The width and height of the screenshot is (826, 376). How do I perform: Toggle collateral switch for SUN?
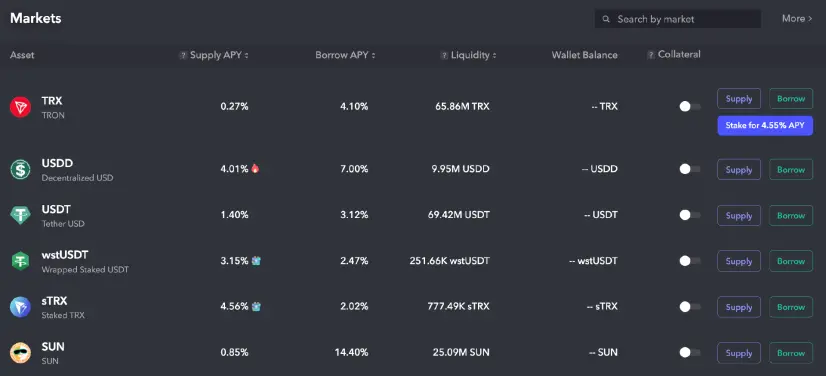tap(690, 353)
